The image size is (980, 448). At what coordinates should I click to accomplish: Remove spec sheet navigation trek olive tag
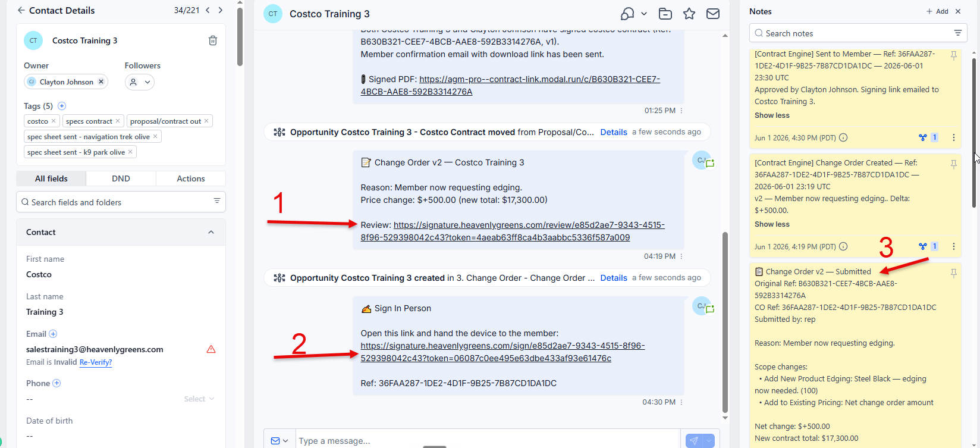[x=155, y=136]
